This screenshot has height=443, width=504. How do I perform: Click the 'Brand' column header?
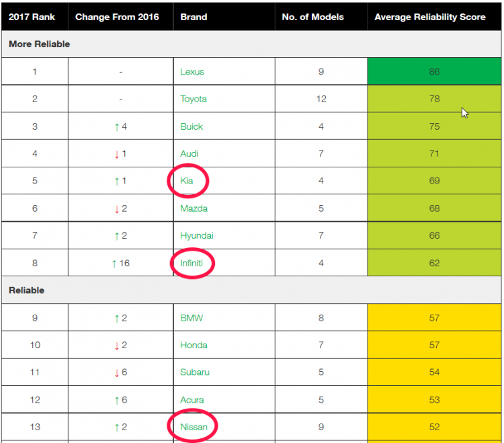(x=194, y=17)
